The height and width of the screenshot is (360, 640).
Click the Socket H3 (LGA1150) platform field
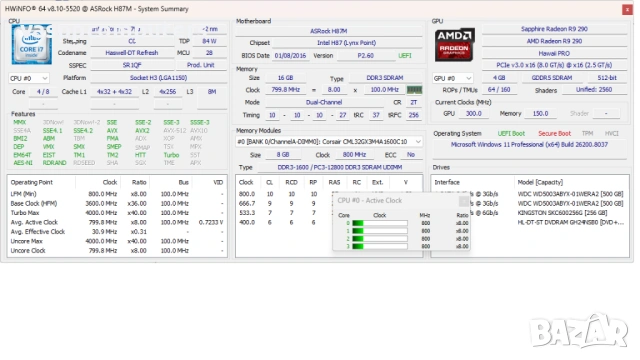coord(158,78)
